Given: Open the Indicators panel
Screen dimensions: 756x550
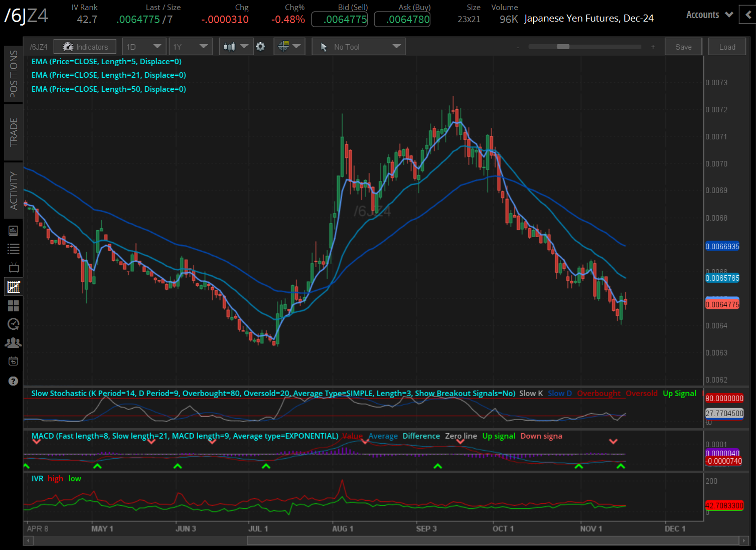Looking at the screenshot, I should (85, 47).
